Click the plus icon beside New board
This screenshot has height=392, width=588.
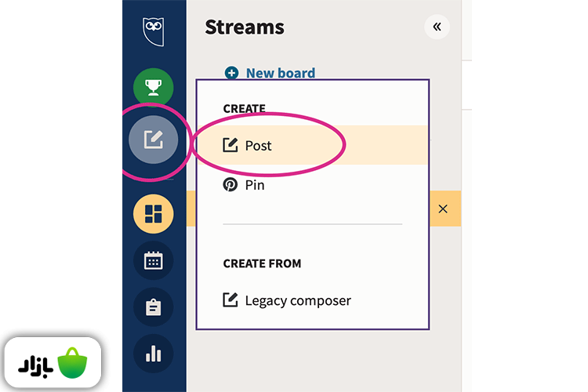(x=231, y=73)
